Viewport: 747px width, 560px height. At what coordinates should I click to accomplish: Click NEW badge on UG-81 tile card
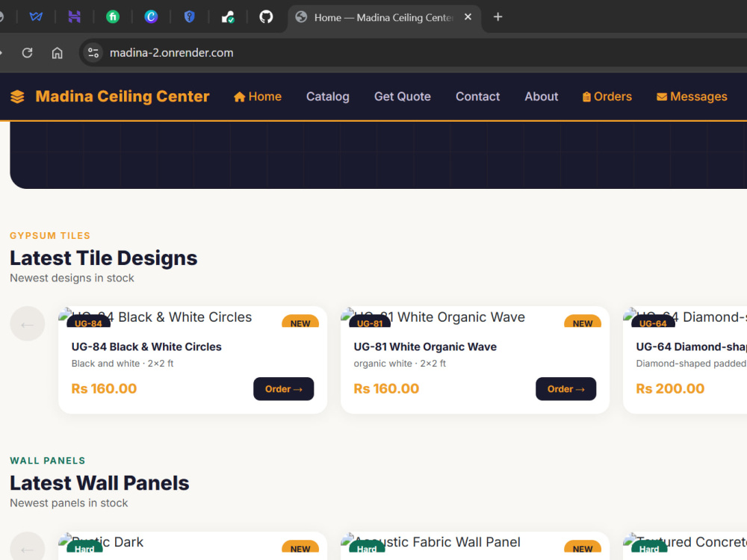pos(583,323)
